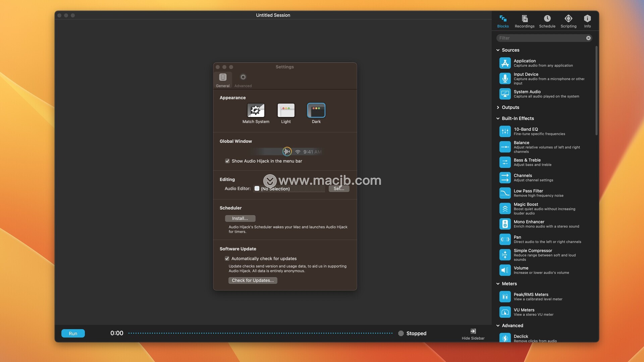
Task: Open the Blocks sidebar tab
Action: (503, 21)
